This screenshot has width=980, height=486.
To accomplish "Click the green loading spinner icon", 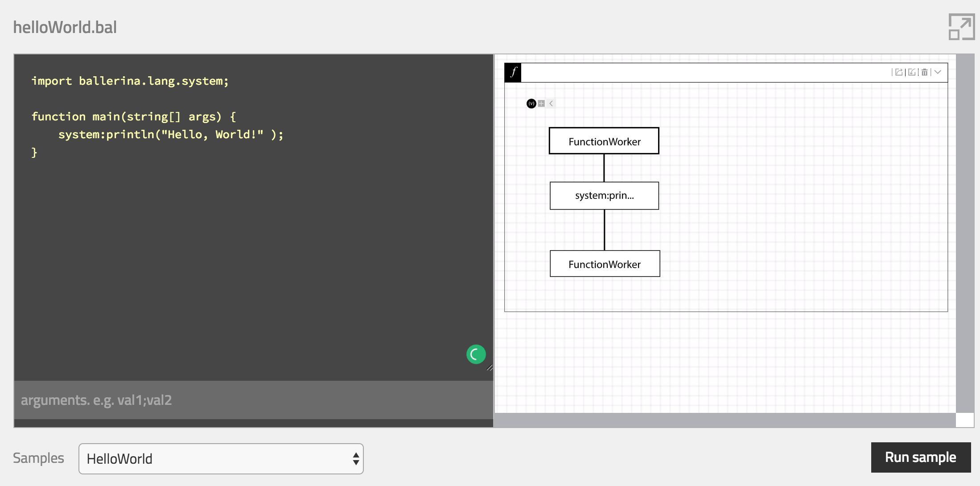I will [x=476, y=354].
